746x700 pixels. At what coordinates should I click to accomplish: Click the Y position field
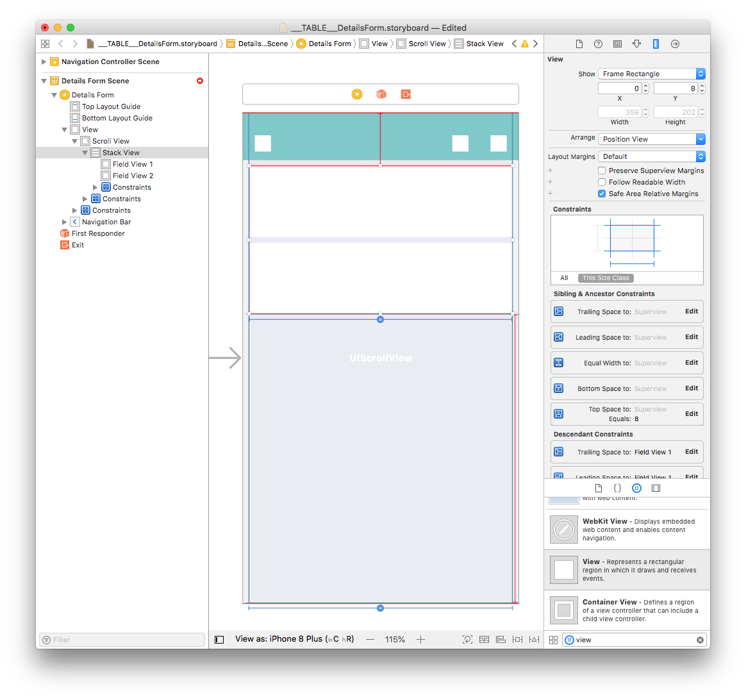[676, 88]
